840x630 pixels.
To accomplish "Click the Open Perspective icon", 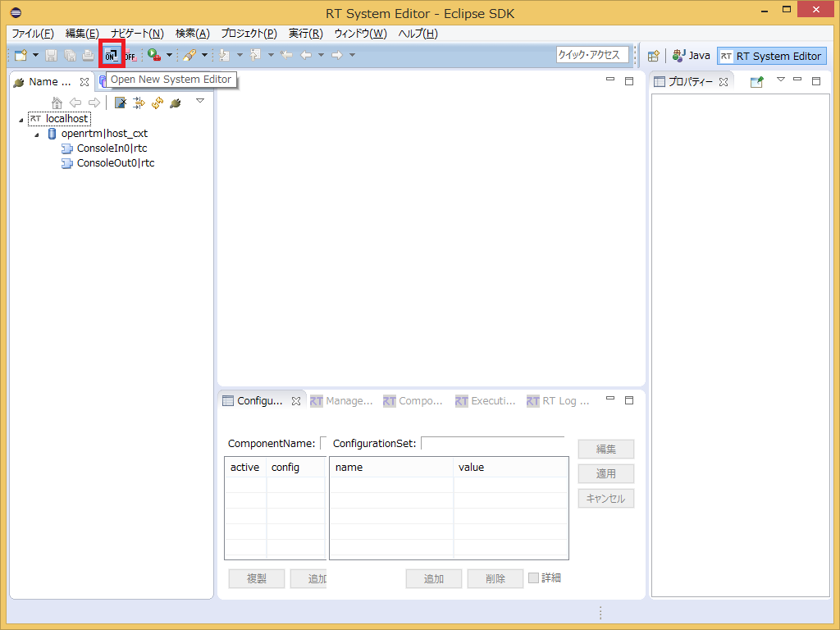I will pos(653,56).
